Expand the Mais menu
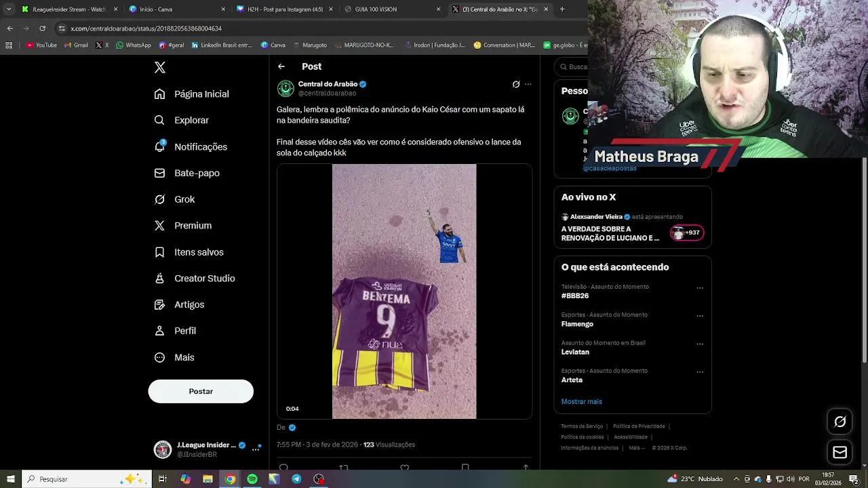The height and width of the screenshot is (488, 868). (x=175, y=357)
